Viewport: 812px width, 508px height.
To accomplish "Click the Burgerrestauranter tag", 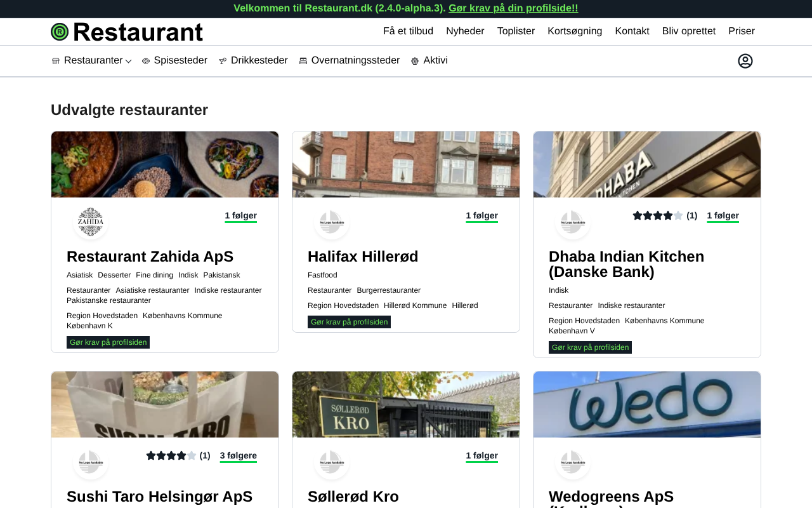I will [x=389, y=290].
